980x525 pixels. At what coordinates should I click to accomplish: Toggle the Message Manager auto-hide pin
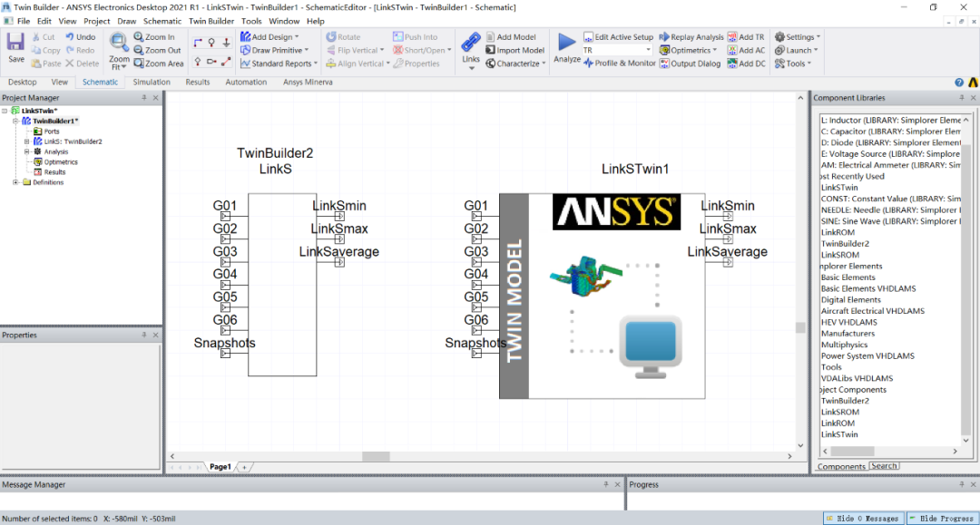pos(605,484)
